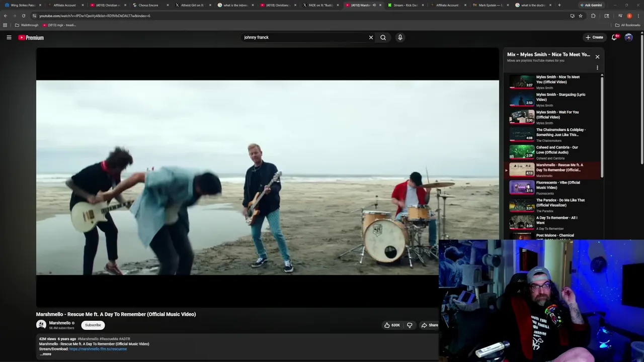The width and height of the screenshot is (644, 362).
Task: Open the YouTube hamburger guide menu
Action: click(9, 37)
